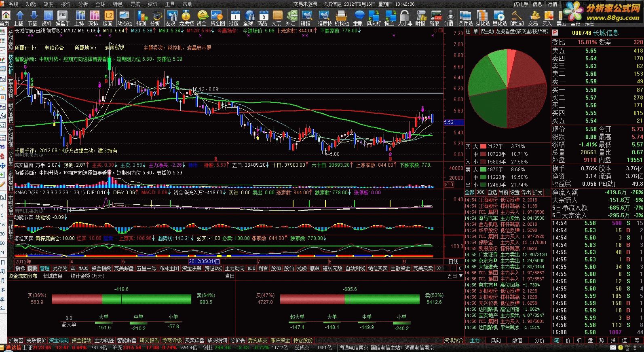This screenshot has height=352, width=644.
Task: Open the 报价 menu
Action: pos(65,4)
